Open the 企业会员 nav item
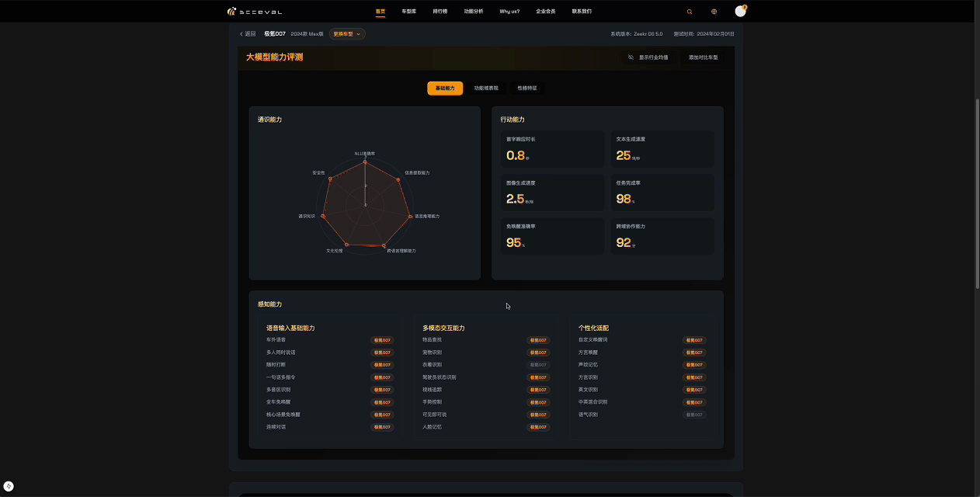This screenshot has height=497, width=980. coord(546,12)
